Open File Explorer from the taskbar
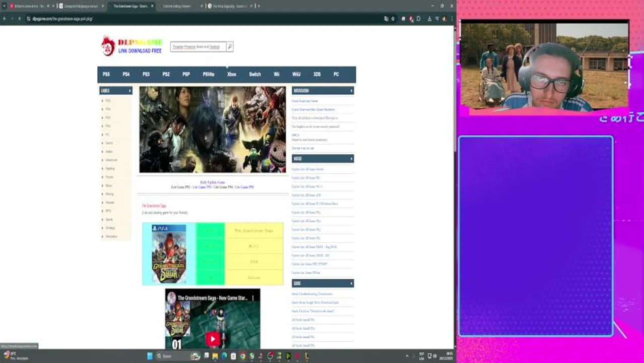 pyautogui.click(x=215, y=356)
